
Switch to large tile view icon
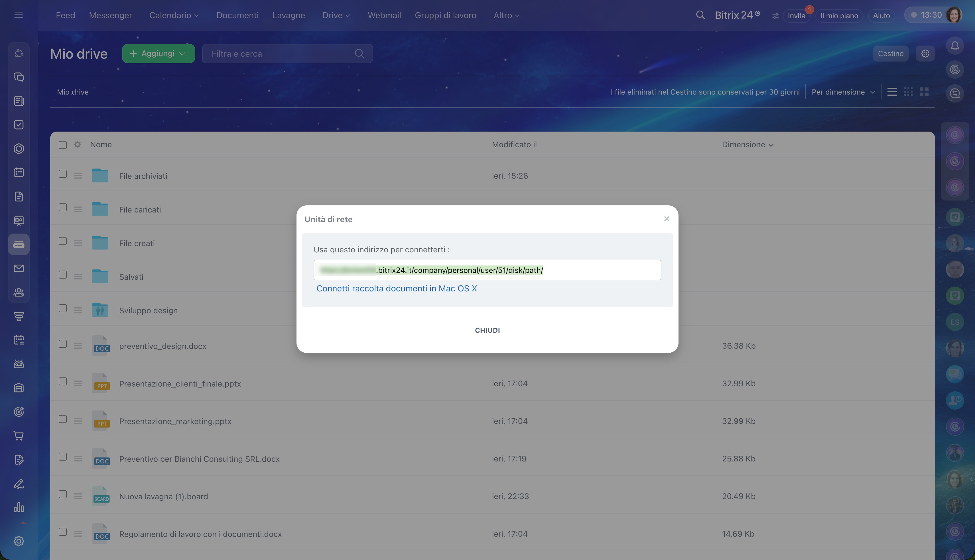coord(924,92)
